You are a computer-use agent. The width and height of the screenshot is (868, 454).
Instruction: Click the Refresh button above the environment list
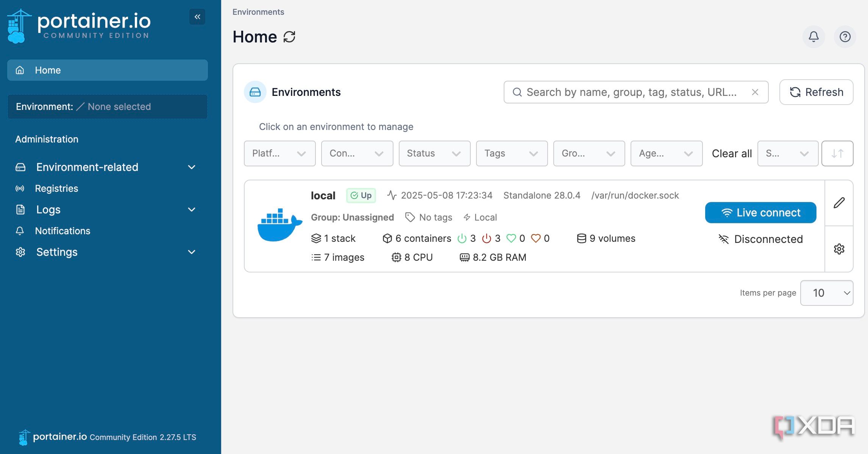pos(816,92)
